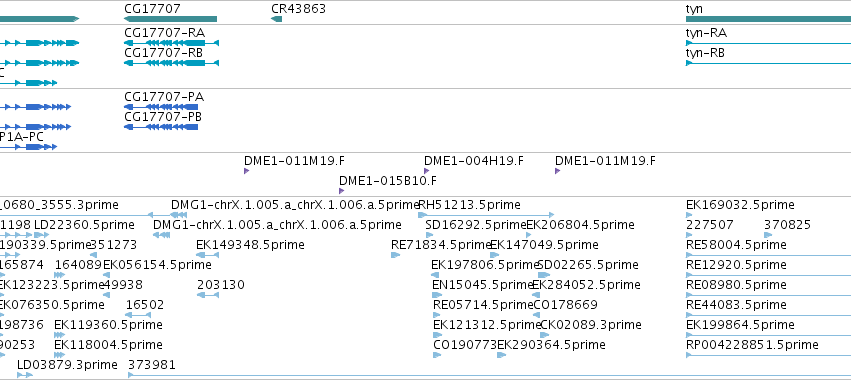Click the 16502 EST feature glyph
Viewport: 851px width, 380px height.
pos(138,315)
